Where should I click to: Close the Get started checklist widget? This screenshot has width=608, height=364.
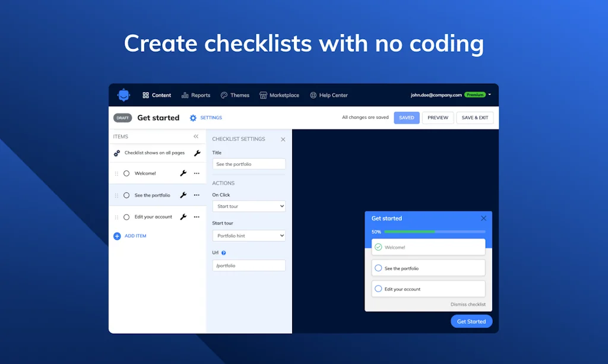pyautogui.click(x=483, y=219)
